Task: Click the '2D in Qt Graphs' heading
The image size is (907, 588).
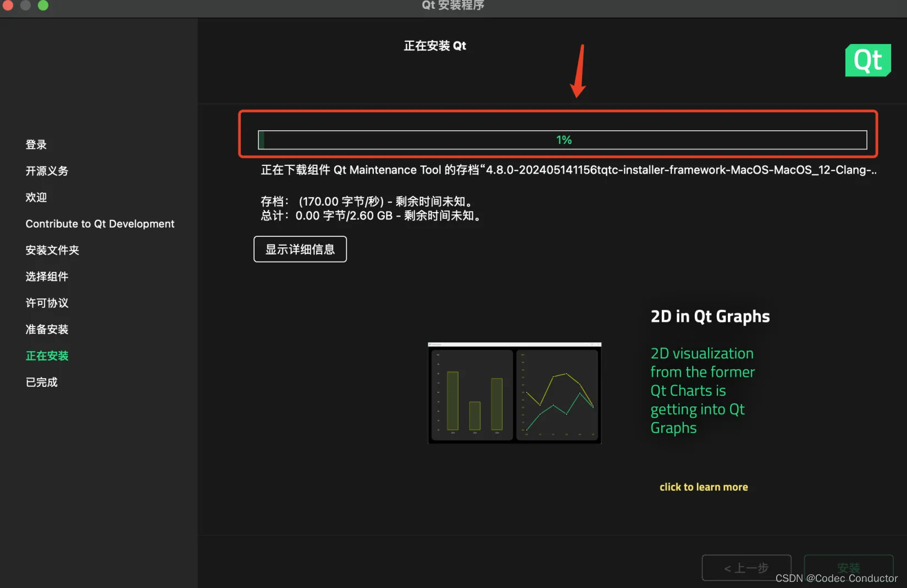Action: [x=710, y=317]
